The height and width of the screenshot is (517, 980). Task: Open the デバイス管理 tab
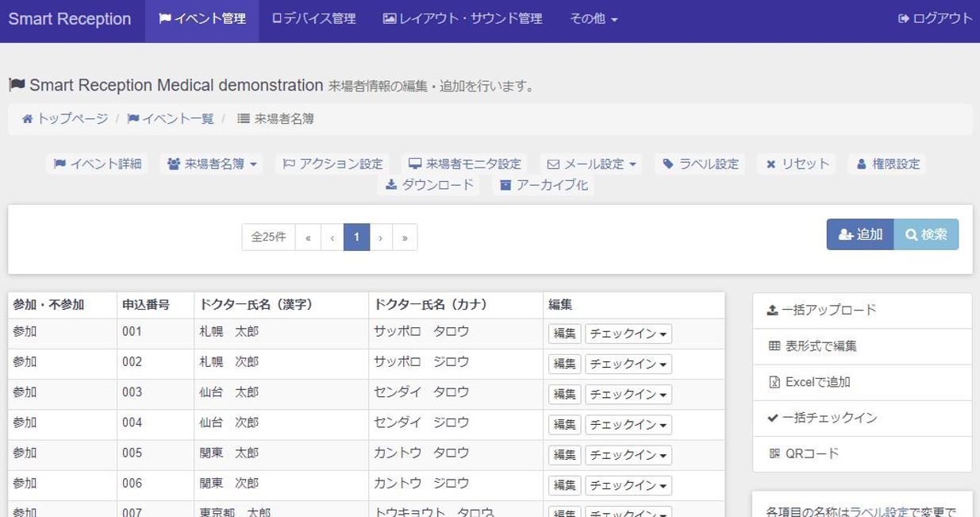[x=313, y=19]
